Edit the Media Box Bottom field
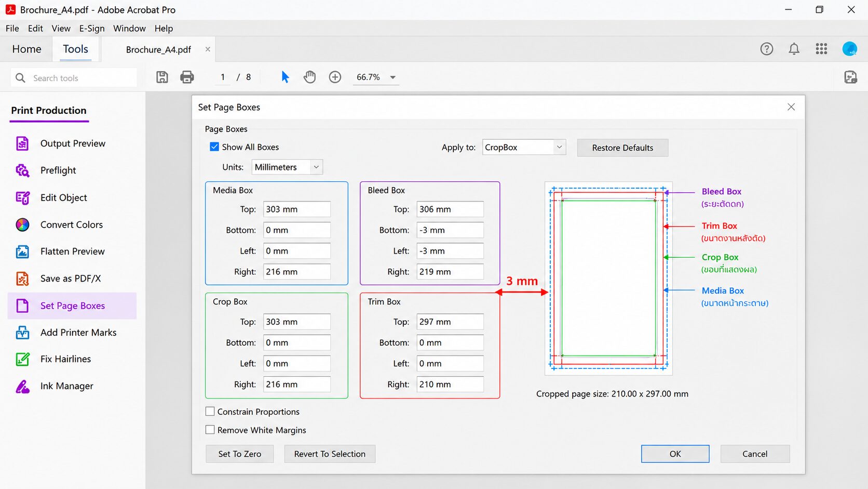The height and width of the screenshot is (489, 868). (x=297, y=230)
